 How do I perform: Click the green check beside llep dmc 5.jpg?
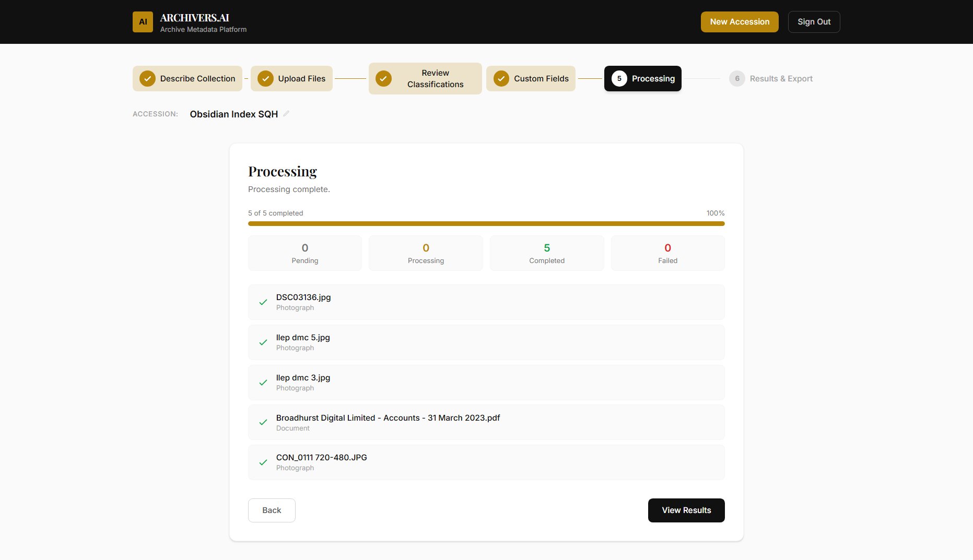(263, 342)
